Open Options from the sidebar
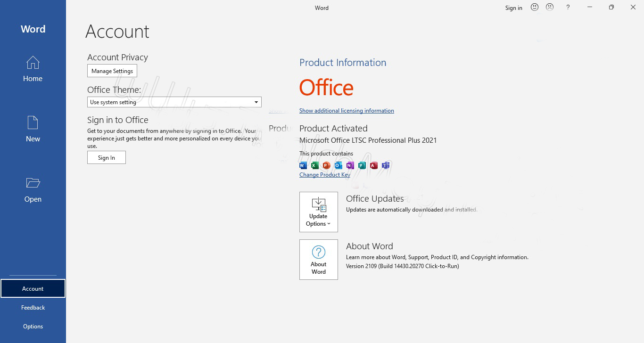The height and width of the screenshot is (343, 644). pyautogui.click(x=33, y=326)
